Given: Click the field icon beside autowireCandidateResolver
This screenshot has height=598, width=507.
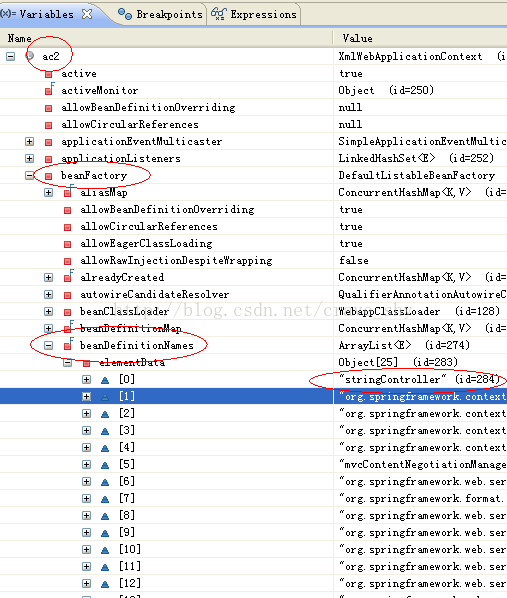Looking at the screenshot, I should (68, 295).
